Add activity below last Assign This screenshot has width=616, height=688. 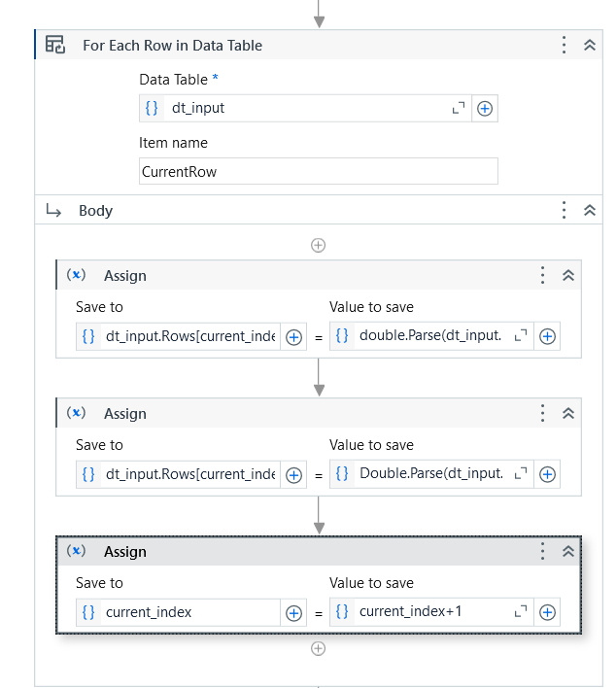coord(318,648)
